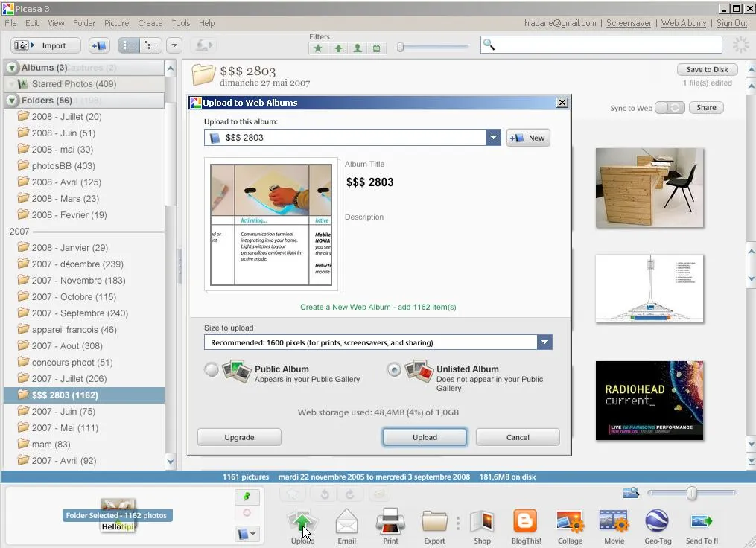
Task: Open the View menu
Action: click(56, 23)
